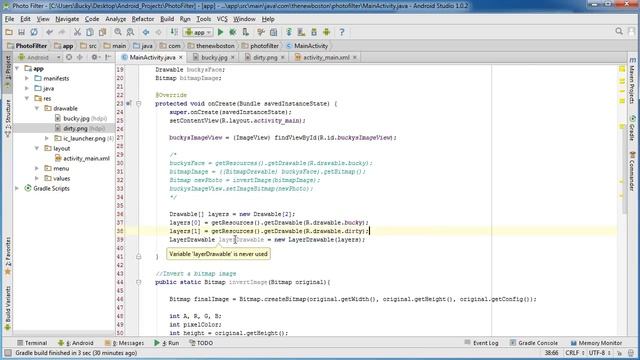
Task: Run the app with green play icon
Action: coord(220,32)
